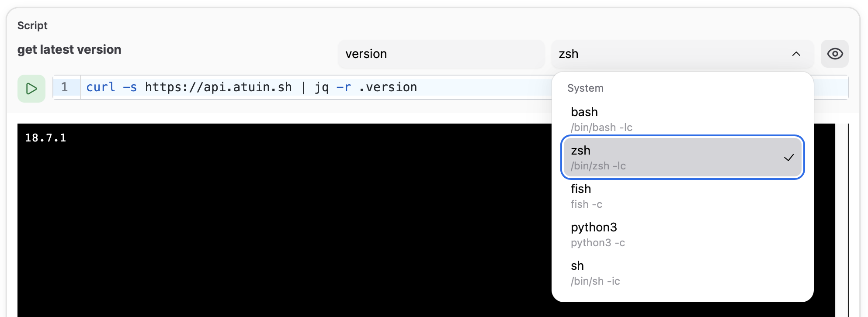Click line number 1 in the gutter
The height and width of the screenshot is (317, 868).
click(x=65, y=87)
